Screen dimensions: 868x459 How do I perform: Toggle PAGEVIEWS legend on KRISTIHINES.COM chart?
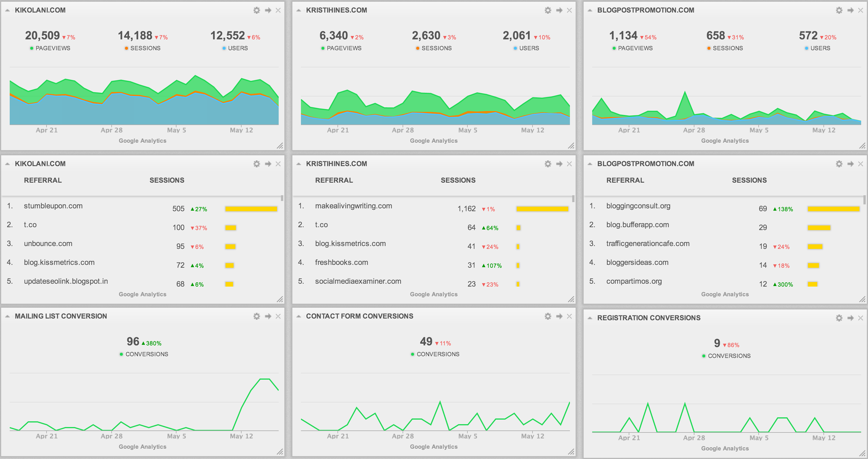[x=343, y=48]
